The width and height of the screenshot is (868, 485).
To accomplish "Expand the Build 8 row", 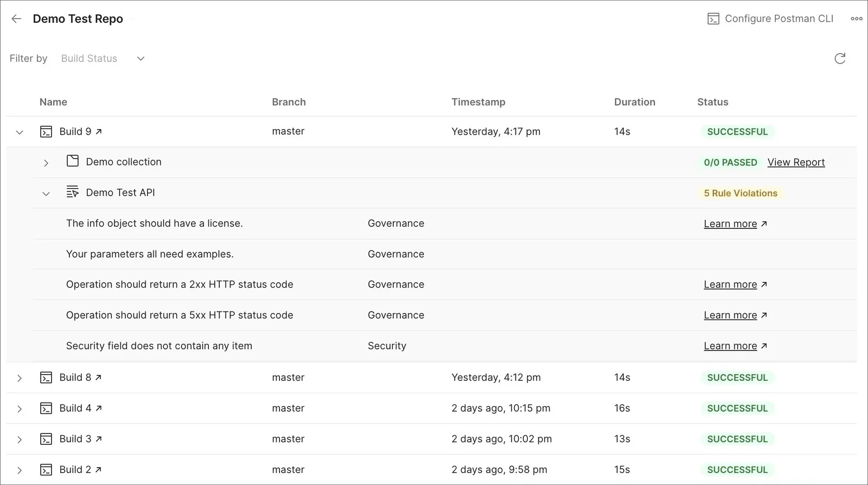I will coord(20,378).
